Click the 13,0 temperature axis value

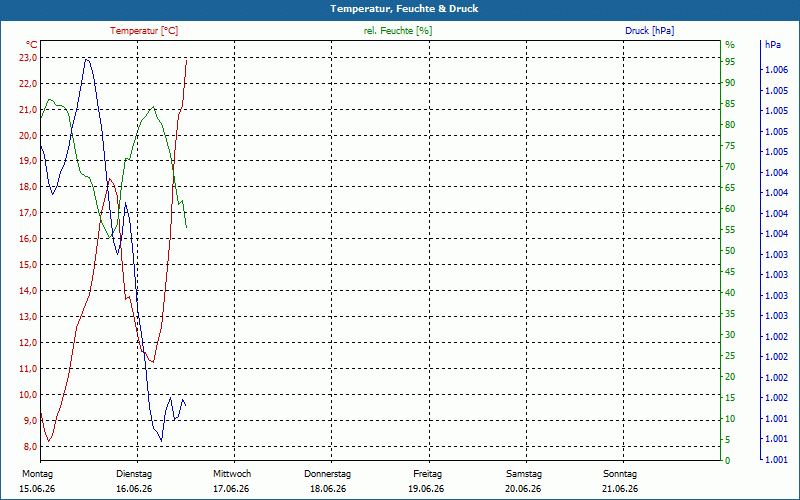[28, 317]
